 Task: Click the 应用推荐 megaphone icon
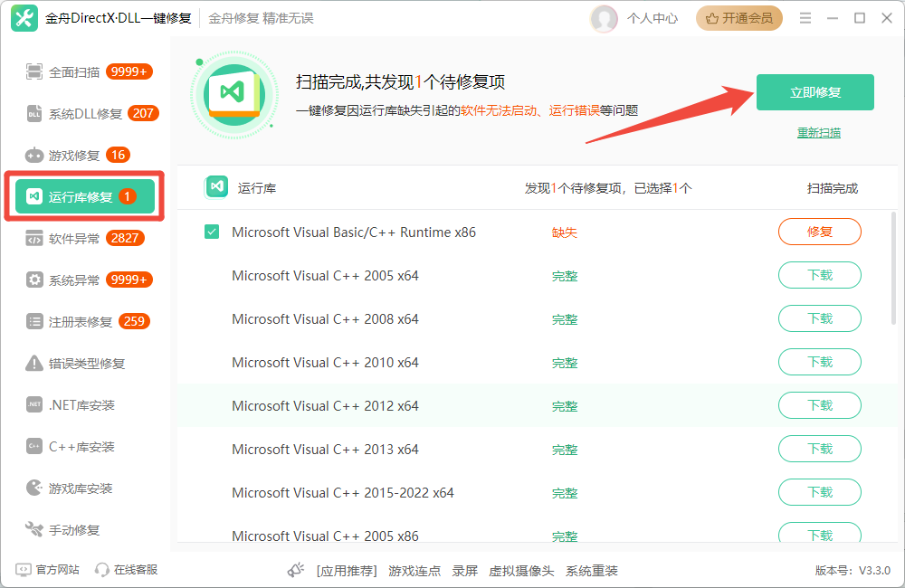[296, 570]
